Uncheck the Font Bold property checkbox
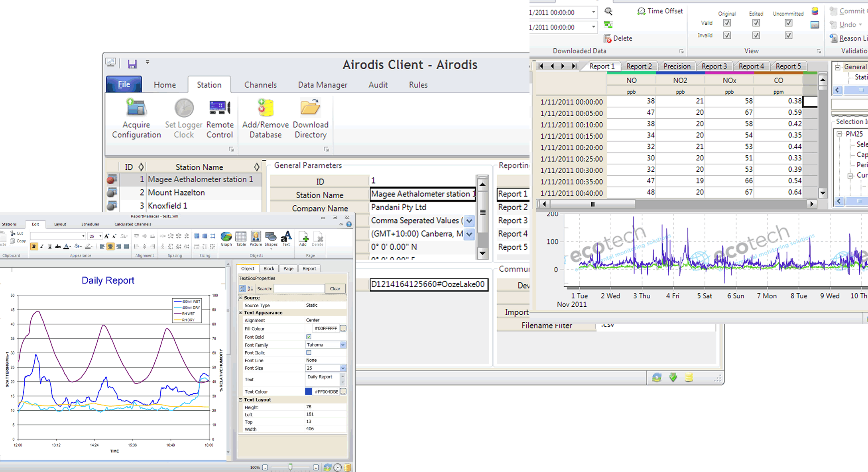The image size is (868, 472). click(x=309, y=337)
